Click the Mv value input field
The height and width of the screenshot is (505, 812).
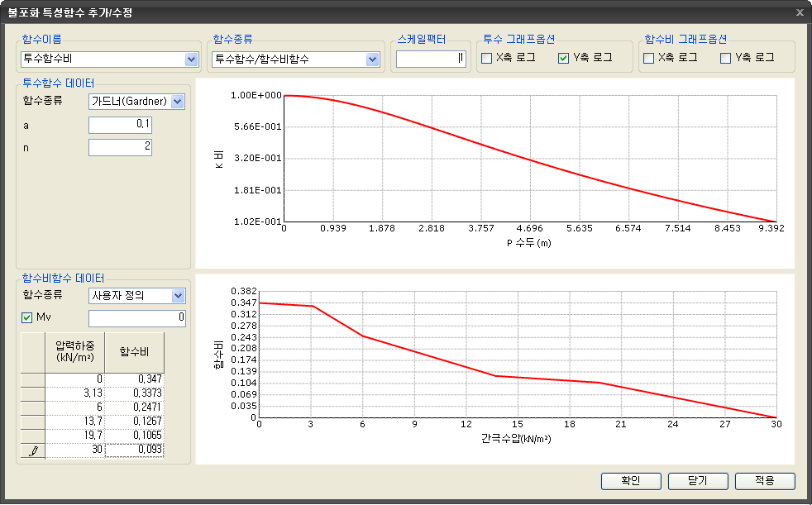136,318
